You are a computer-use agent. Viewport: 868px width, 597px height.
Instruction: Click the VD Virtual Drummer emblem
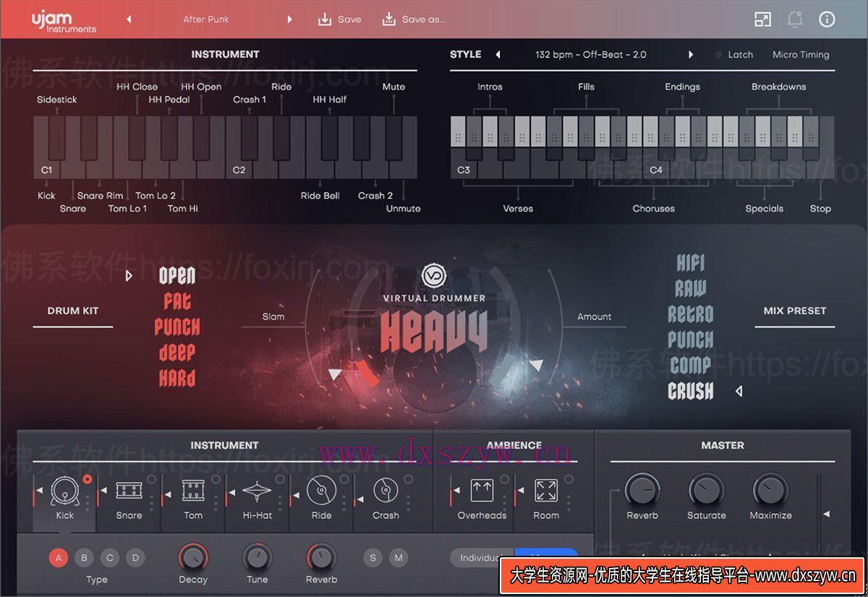tap(434, 275)
